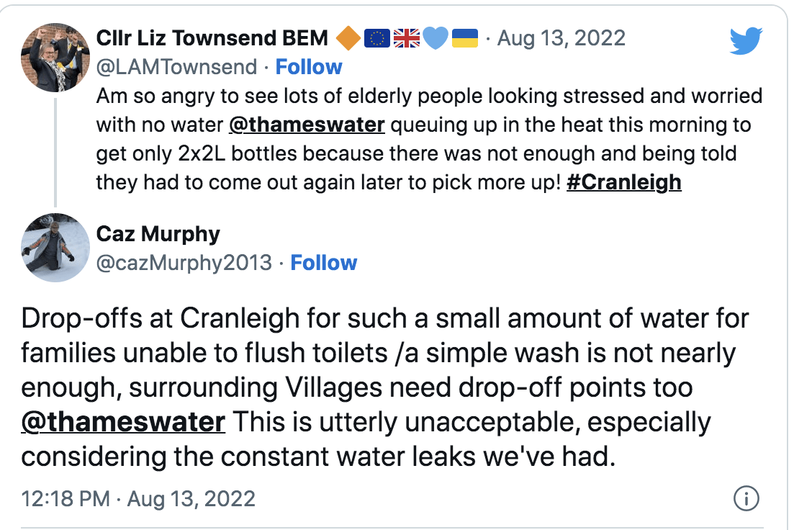Open the tweet info circle icon
Viewport: 812px width, 530px height.
click(x=746, y=498)
